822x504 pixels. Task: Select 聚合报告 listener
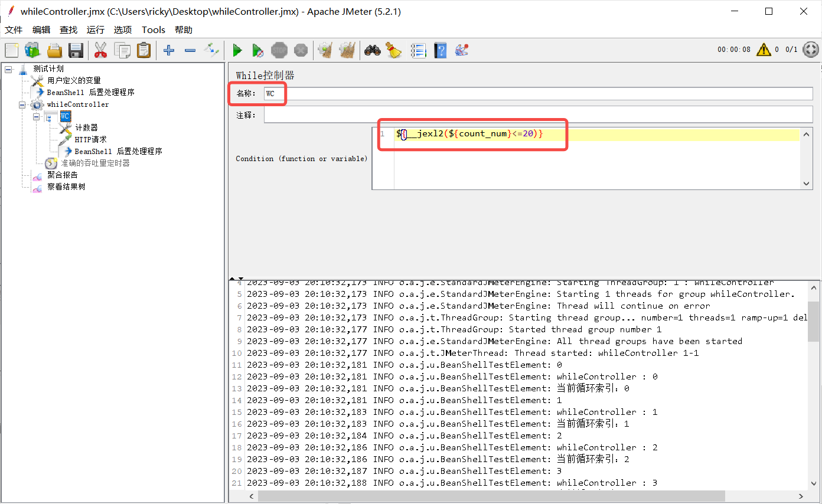[62, 175]
